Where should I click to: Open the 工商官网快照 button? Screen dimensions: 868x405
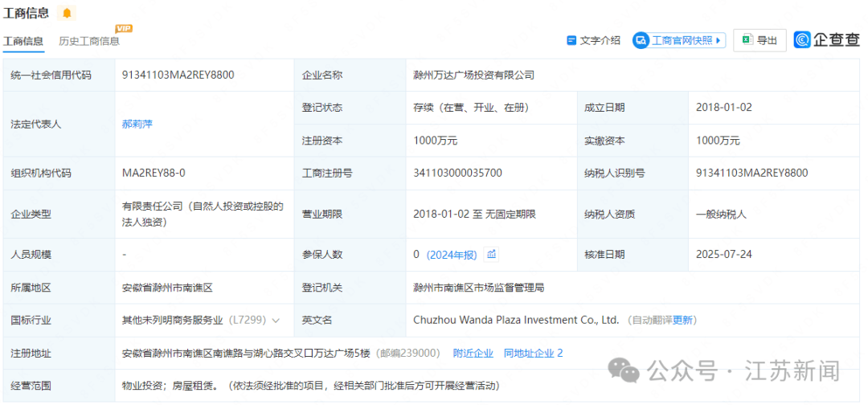(679, 40)
